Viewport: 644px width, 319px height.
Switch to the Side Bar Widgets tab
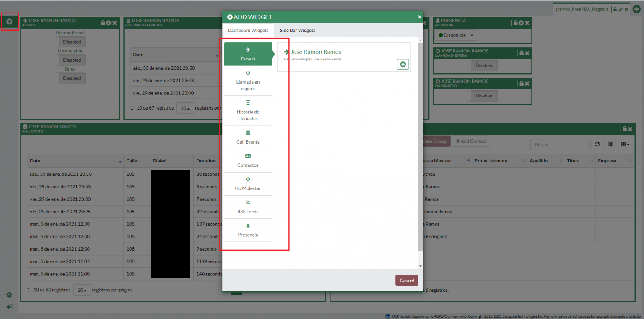click(x=297, y=30)
